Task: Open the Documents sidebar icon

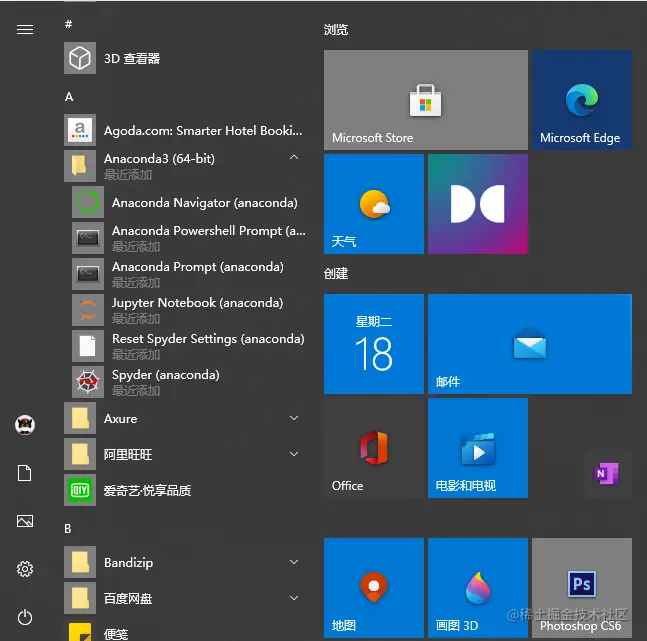Action: 25,473
